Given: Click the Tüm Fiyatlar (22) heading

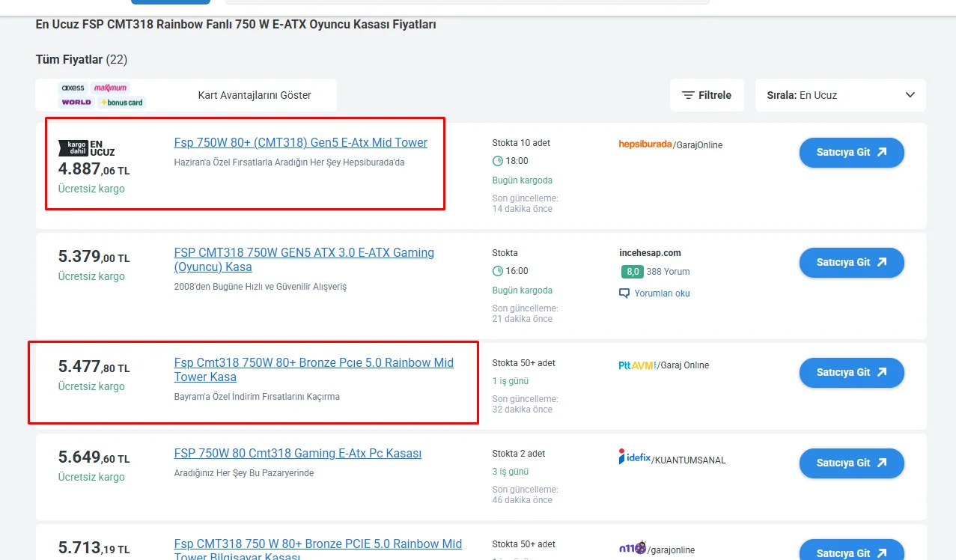Looking at the screenshot, I should (x=82, y=59).
